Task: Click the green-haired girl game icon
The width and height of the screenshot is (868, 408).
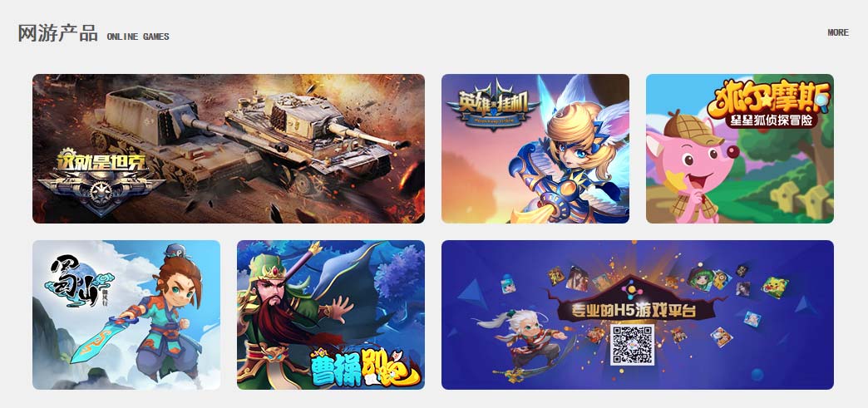Action: [700, 279]
